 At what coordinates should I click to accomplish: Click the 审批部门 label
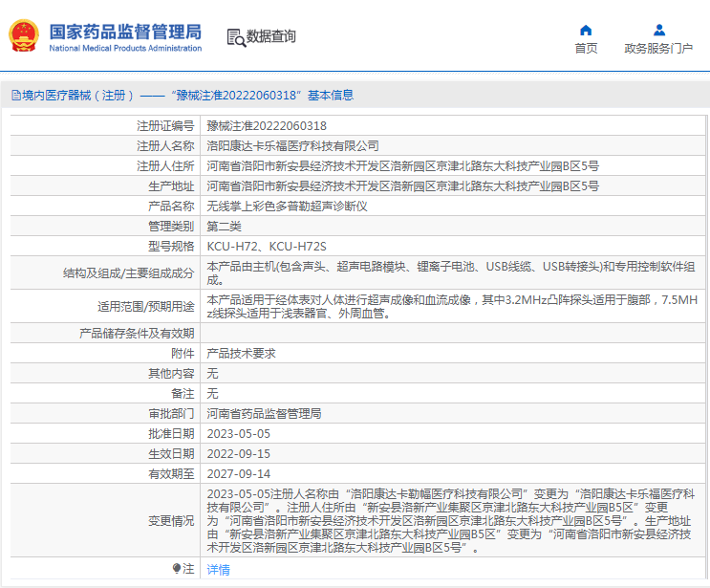pyautogui.click(x=171, y=413)
